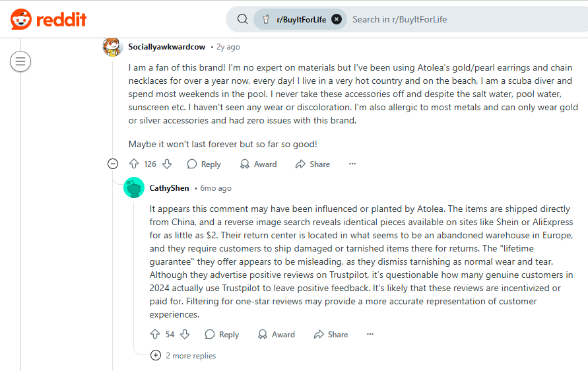Open the Reddit home logo
This screenshot has width=588, height=371.
(49, 19)
